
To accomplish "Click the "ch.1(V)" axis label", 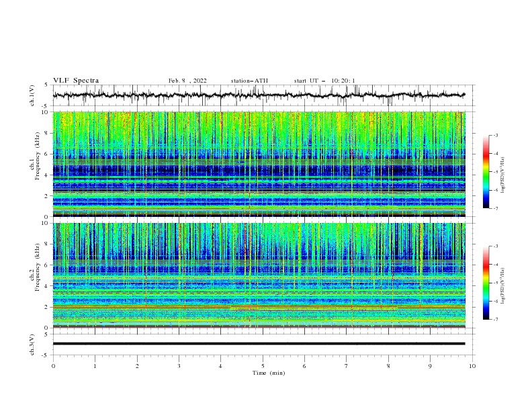I will (x=32, y=95).
